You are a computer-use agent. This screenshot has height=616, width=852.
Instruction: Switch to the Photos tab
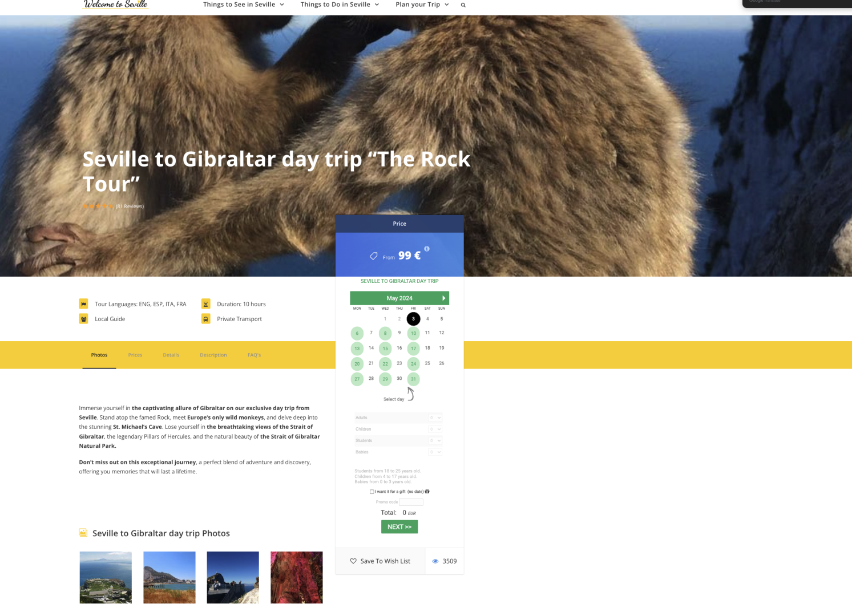point(99,355)
